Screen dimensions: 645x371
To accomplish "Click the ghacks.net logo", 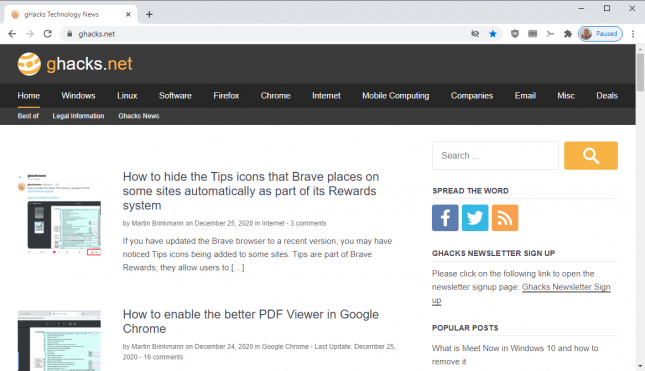I will pyautogui.click(x=75, y=64).
